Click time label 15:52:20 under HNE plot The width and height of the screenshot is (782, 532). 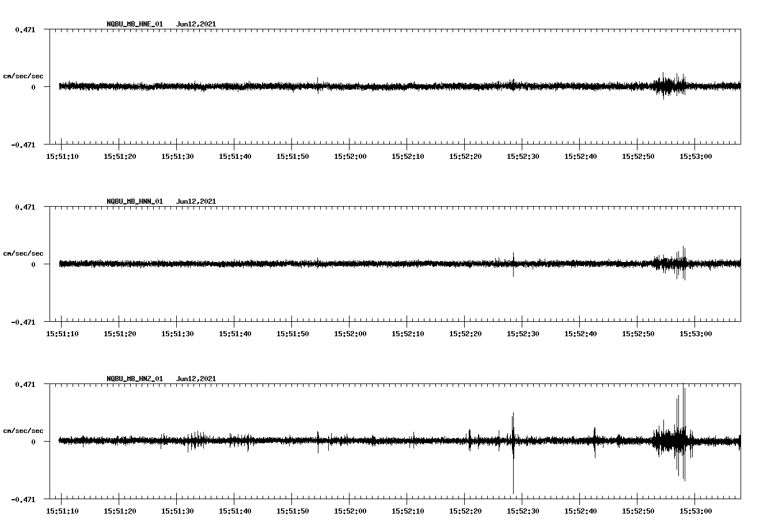(x=465, y=157)
